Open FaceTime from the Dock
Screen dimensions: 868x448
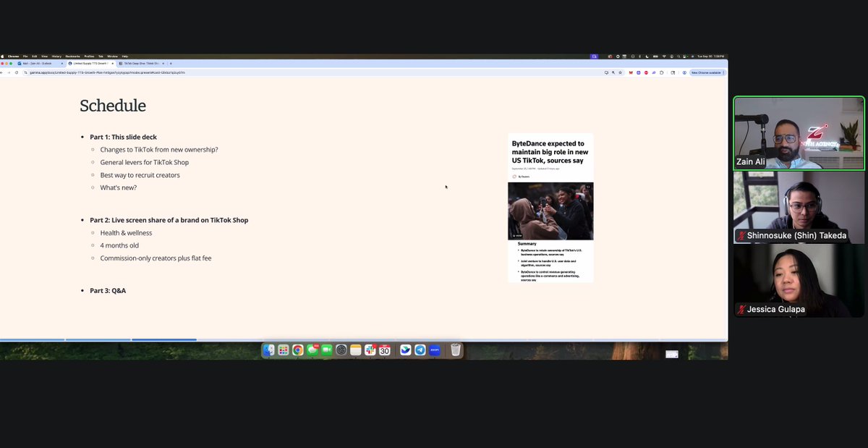[327, 350]
